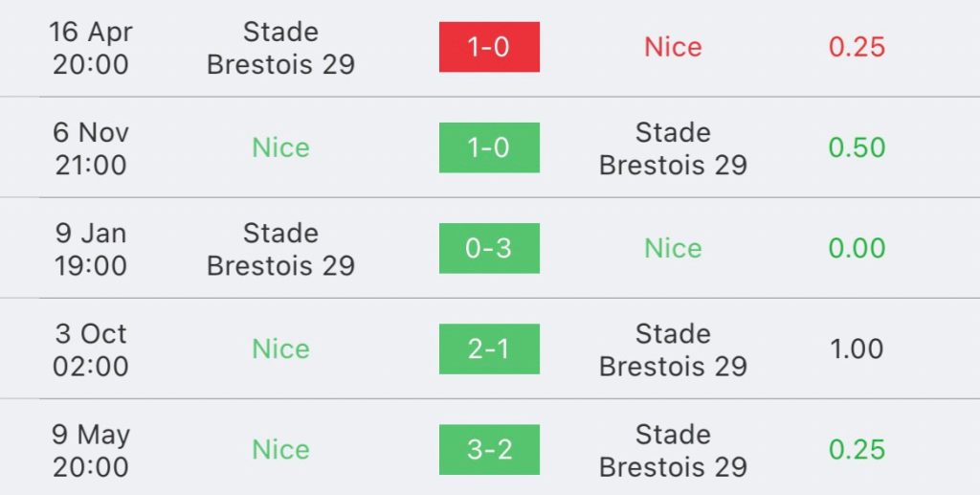Click the red 1-0 score badge
The image size is (980, 495).
489,47
